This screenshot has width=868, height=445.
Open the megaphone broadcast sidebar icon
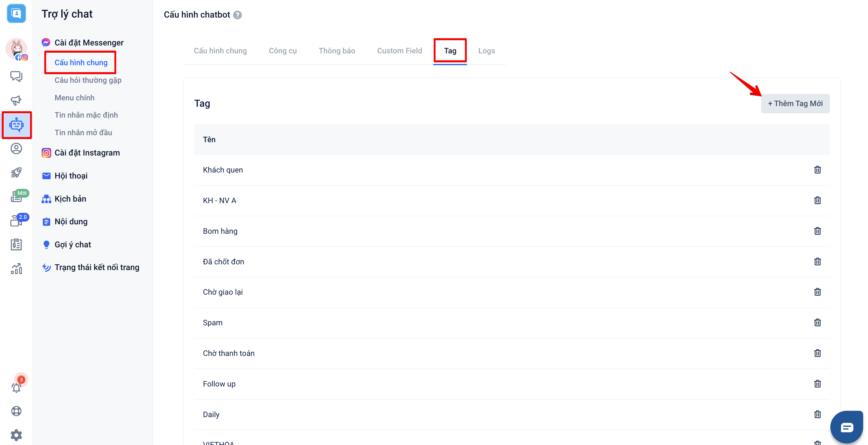[x=16, y=100]
